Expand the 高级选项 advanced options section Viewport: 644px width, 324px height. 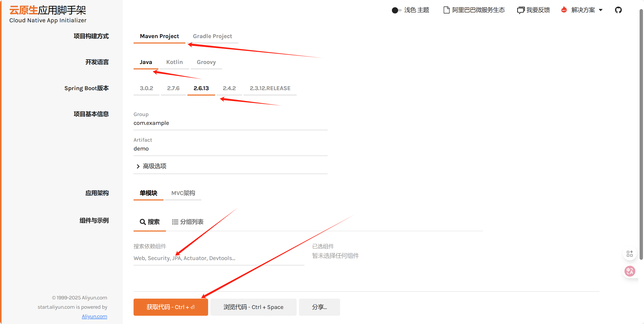pyautogui.click(x=154, y=166)
